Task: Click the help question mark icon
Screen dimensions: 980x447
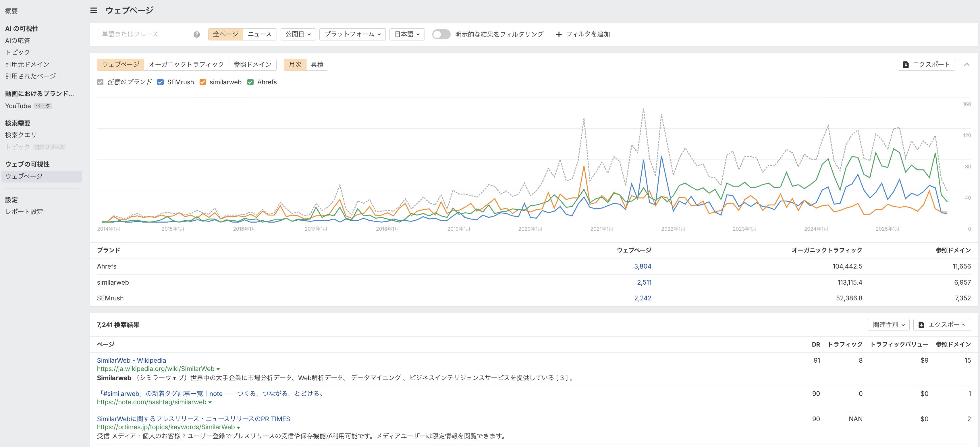Action: coord(197,34)
